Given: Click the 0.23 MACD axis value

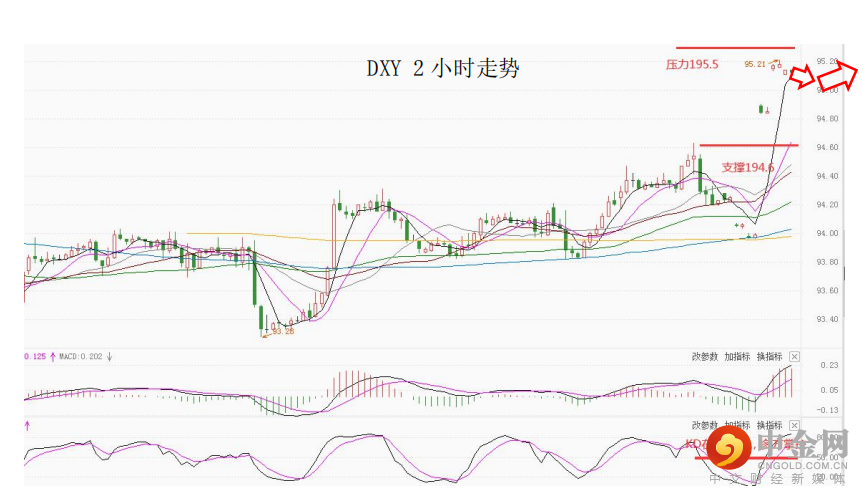Looking at the screenshot, I should [x=829, y=365].
